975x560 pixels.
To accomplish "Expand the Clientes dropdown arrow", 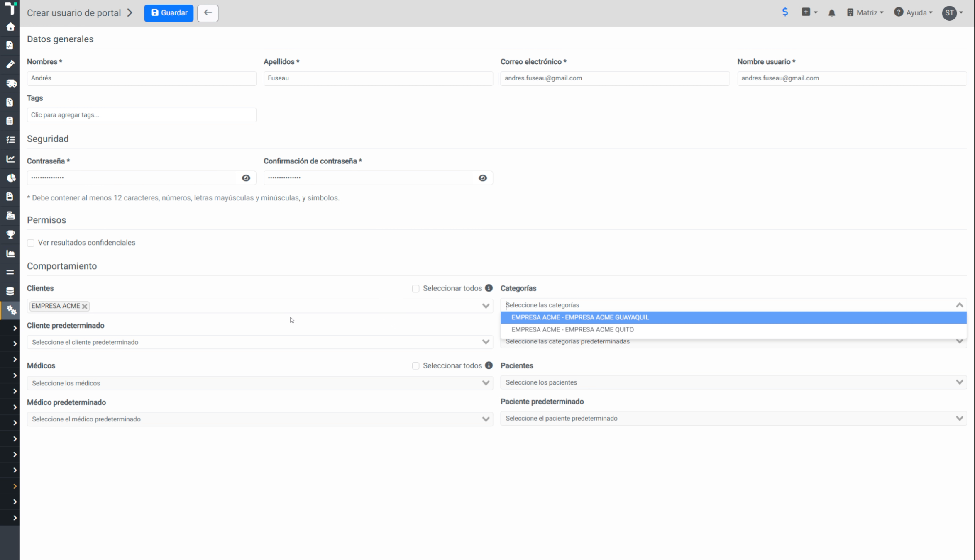I will coord(485,306).
